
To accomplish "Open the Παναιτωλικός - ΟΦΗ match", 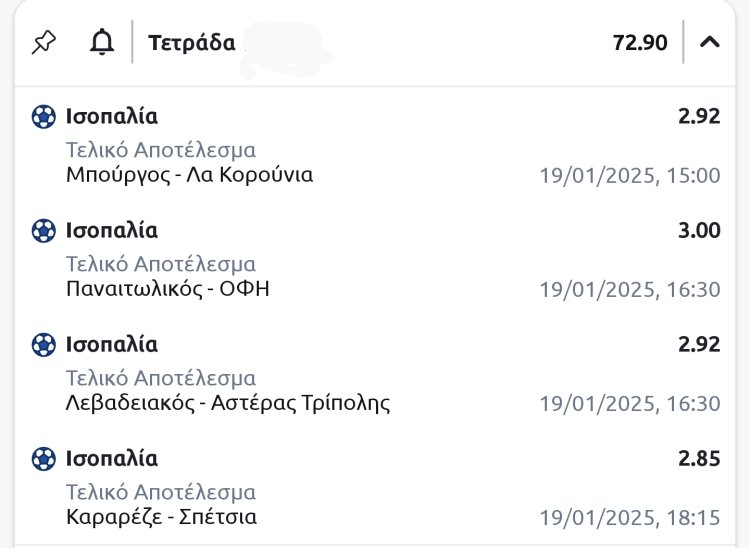I will [x=167, y=289].
